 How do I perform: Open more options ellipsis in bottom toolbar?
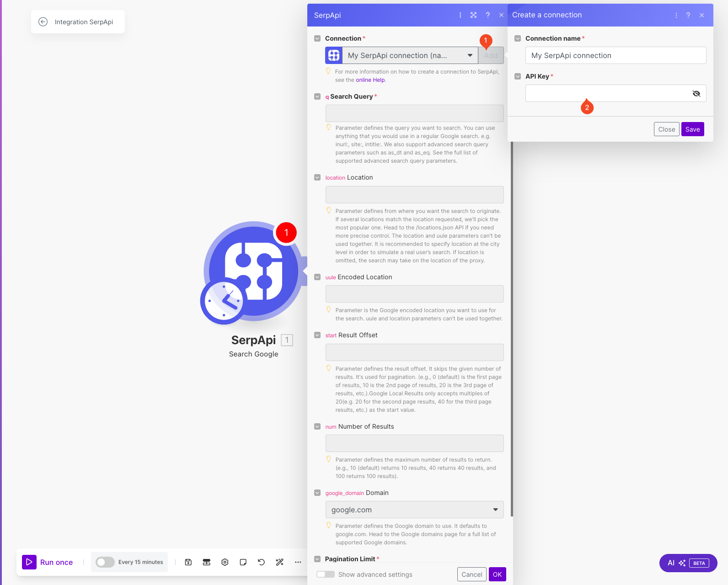click(298, 562)
